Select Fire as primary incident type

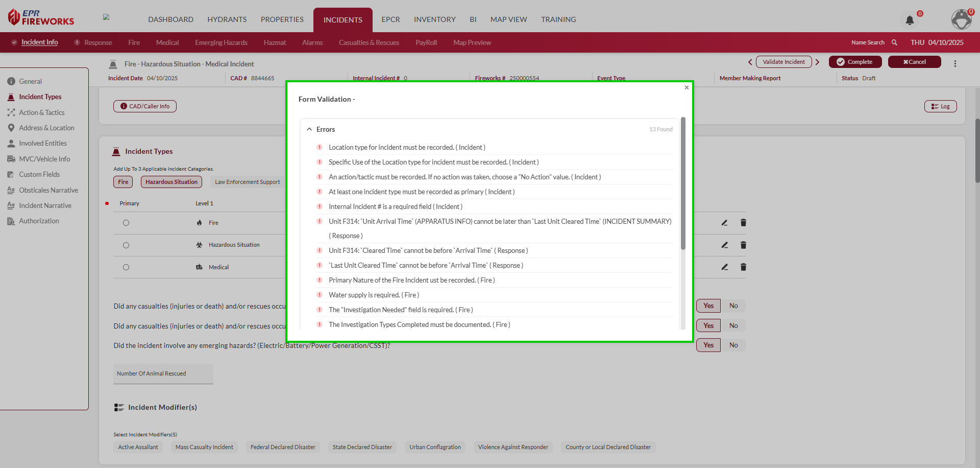126,223
